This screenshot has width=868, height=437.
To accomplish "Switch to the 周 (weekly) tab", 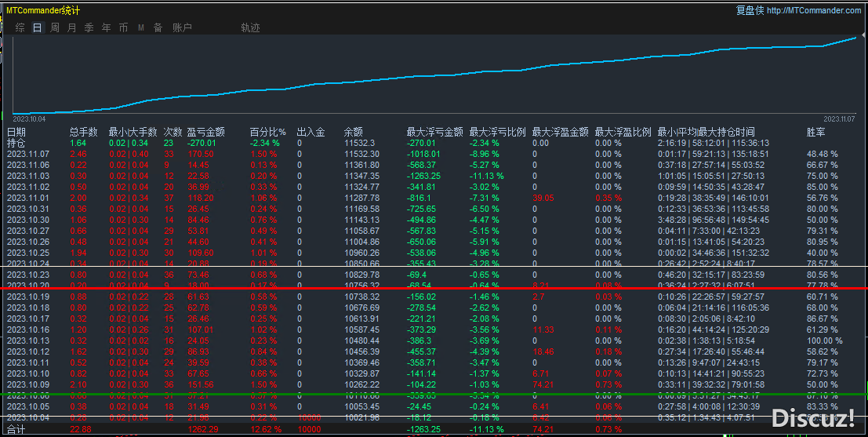I will (55, 27).
